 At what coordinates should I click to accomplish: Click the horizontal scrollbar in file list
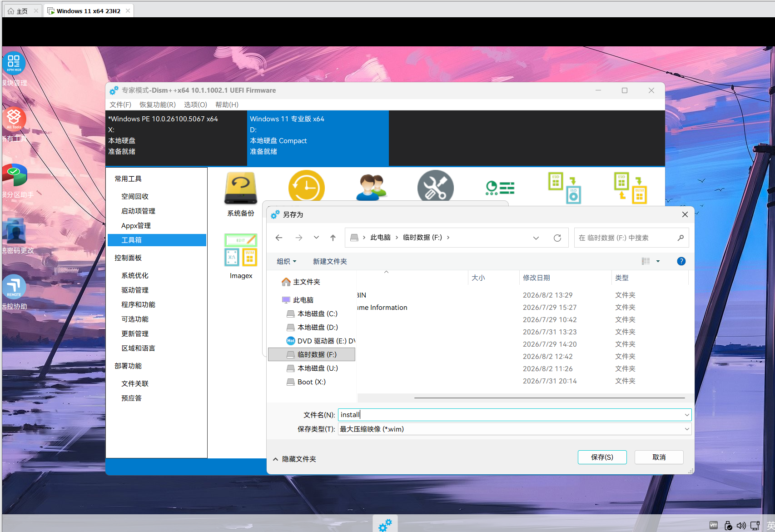click(x=550, y=398)
